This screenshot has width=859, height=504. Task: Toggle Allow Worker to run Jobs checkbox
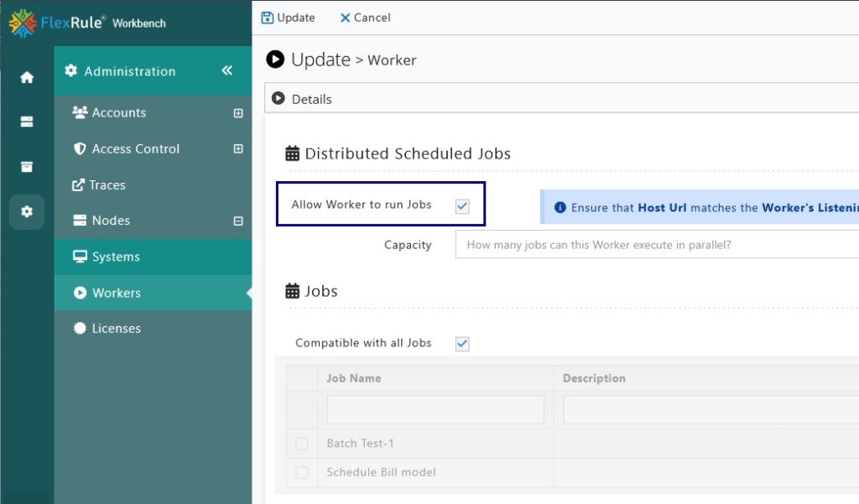(462, 206)
